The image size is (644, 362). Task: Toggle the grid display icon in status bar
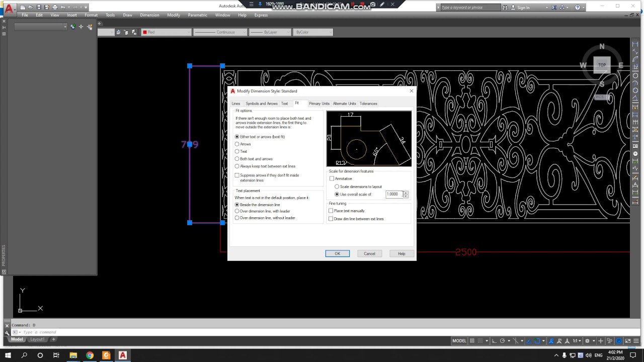click(471, 341)
